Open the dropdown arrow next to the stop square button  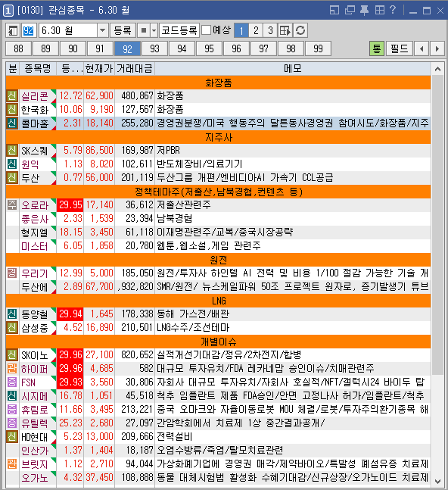click(154, 30)
